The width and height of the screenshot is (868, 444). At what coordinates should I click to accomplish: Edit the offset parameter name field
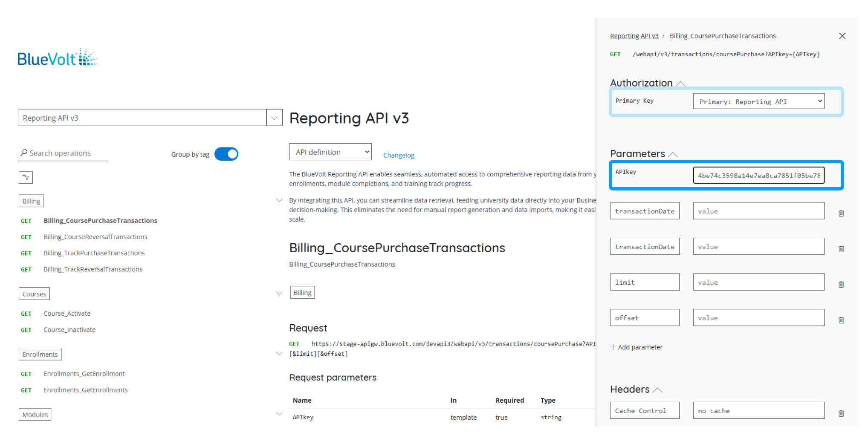pyautogui.click(x=645, y=318)
